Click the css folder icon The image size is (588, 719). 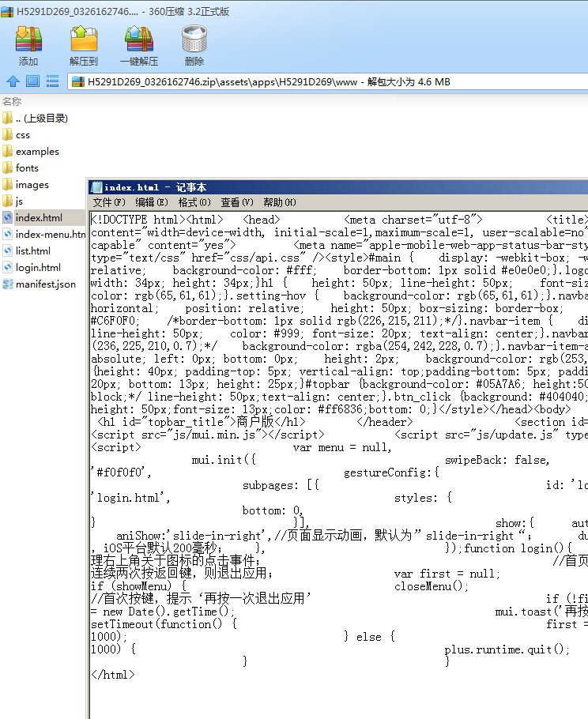click(x=7, y=135)
